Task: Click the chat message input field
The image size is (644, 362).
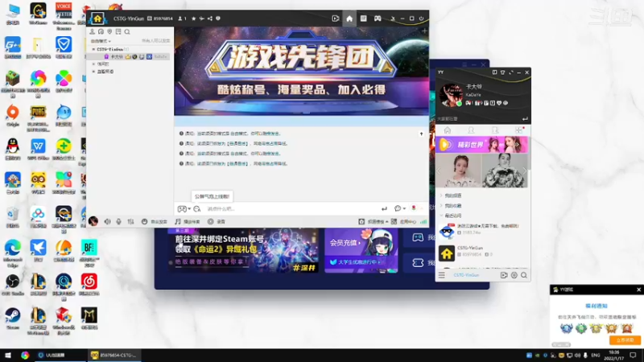Action: [x=292, y=209]
